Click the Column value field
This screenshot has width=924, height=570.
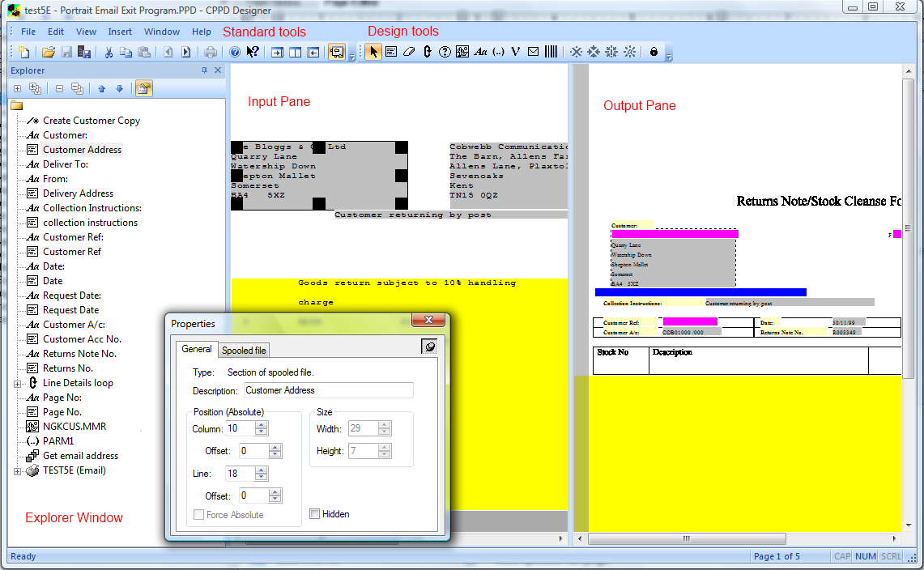(x=241, y=428)
